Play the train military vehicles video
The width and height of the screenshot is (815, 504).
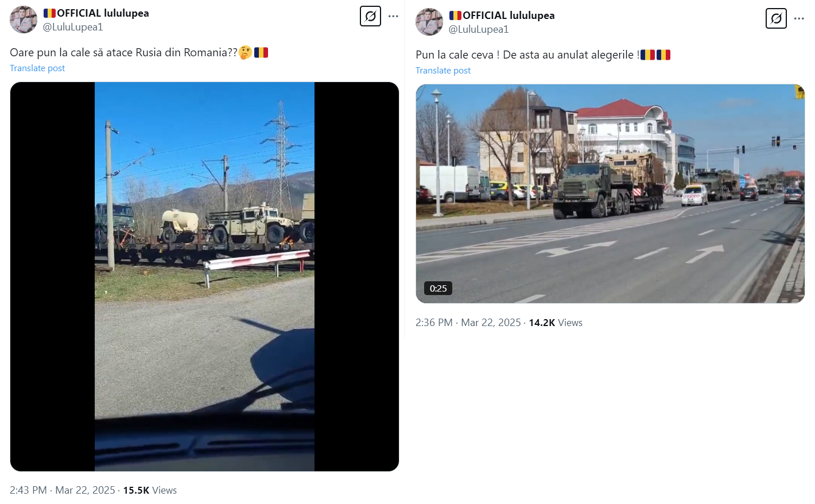(x=204, y=277)
